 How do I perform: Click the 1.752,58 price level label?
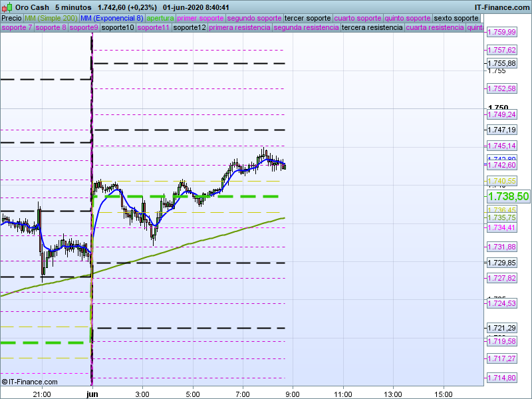pos(502,89)
